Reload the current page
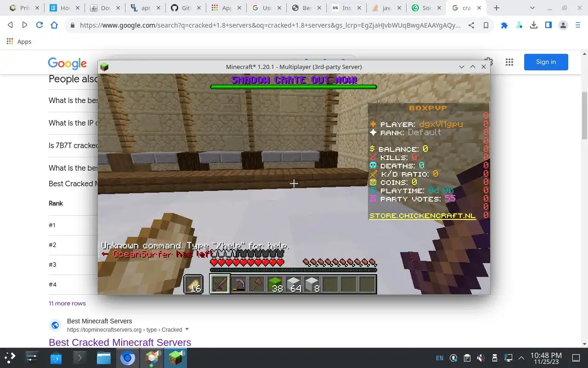This screenshot has width=588, height=368. click(40, 25)
